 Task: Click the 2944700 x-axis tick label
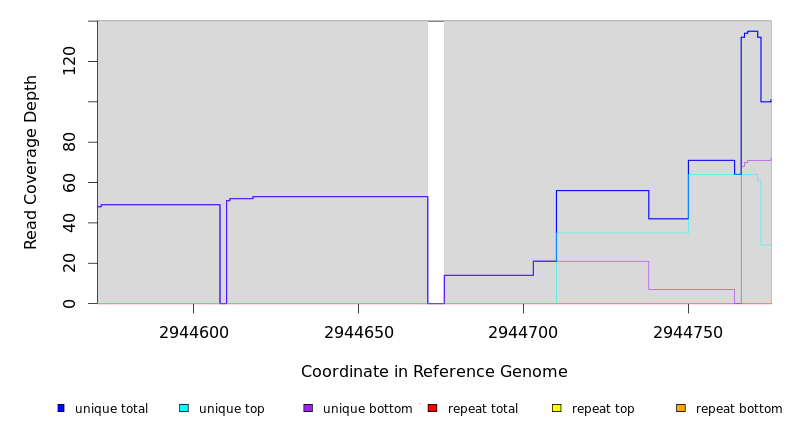tap(523, 332)
